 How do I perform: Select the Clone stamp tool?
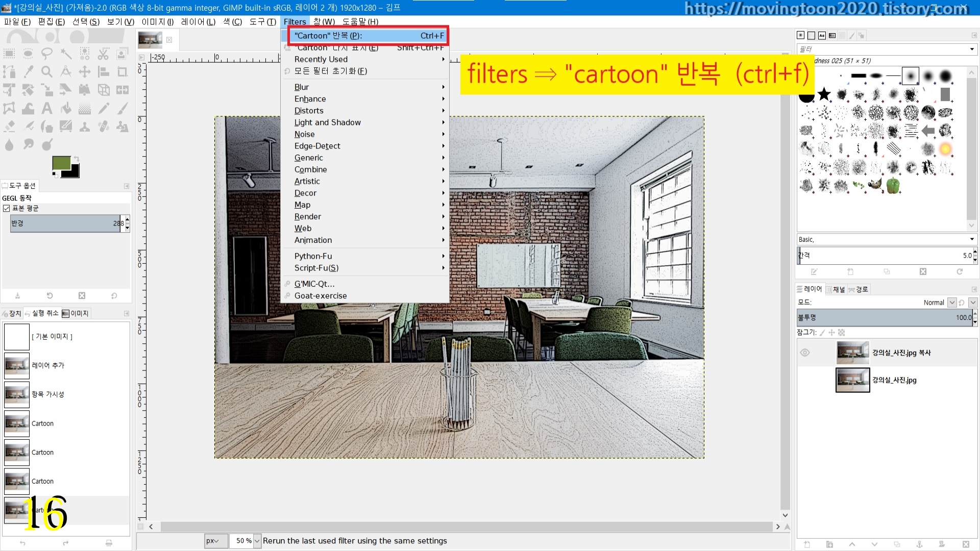[x=85, y=127]
